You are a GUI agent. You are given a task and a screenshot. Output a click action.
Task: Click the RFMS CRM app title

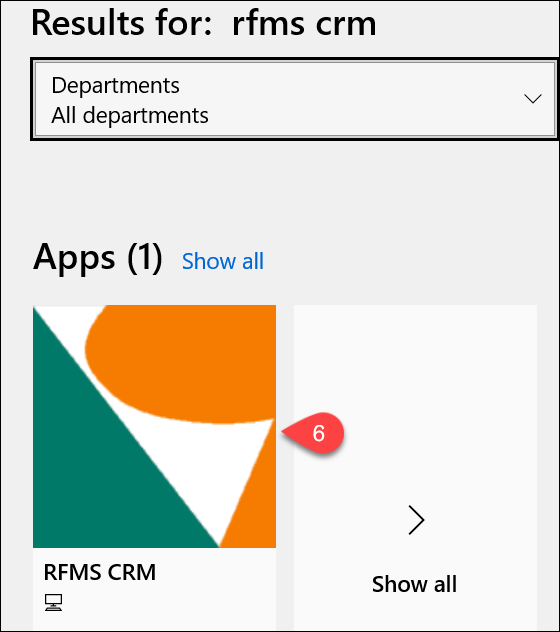point(100,572)
